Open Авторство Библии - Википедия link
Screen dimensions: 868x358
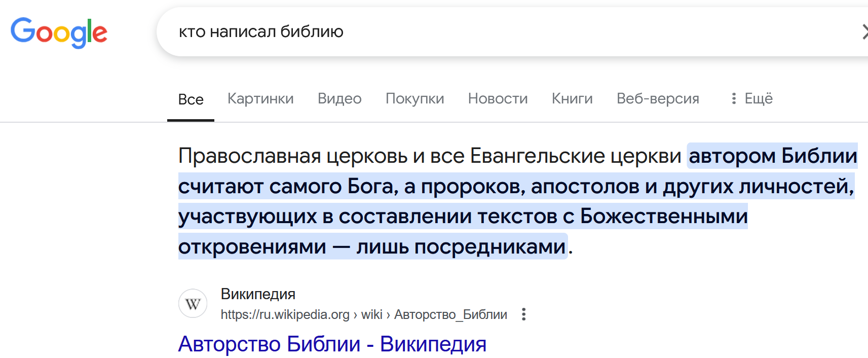point(332,344)
